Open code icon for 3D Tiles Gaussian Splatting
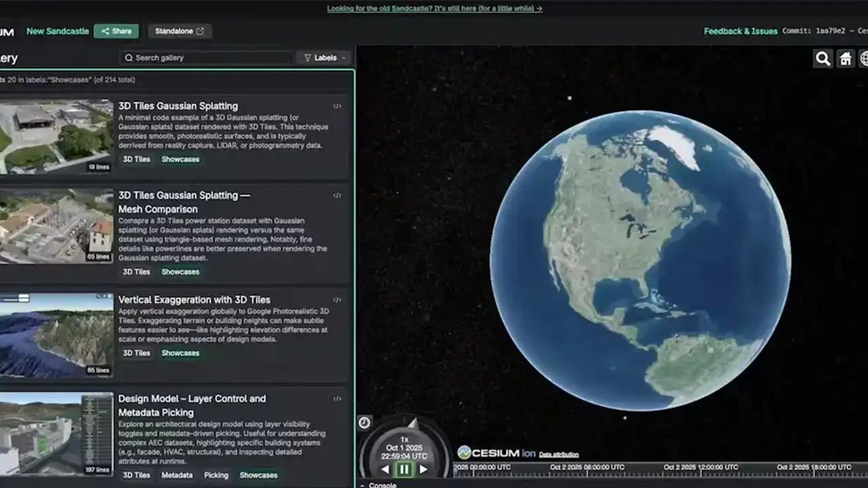This screenshot has width=868, height=488. coord(337,106)
